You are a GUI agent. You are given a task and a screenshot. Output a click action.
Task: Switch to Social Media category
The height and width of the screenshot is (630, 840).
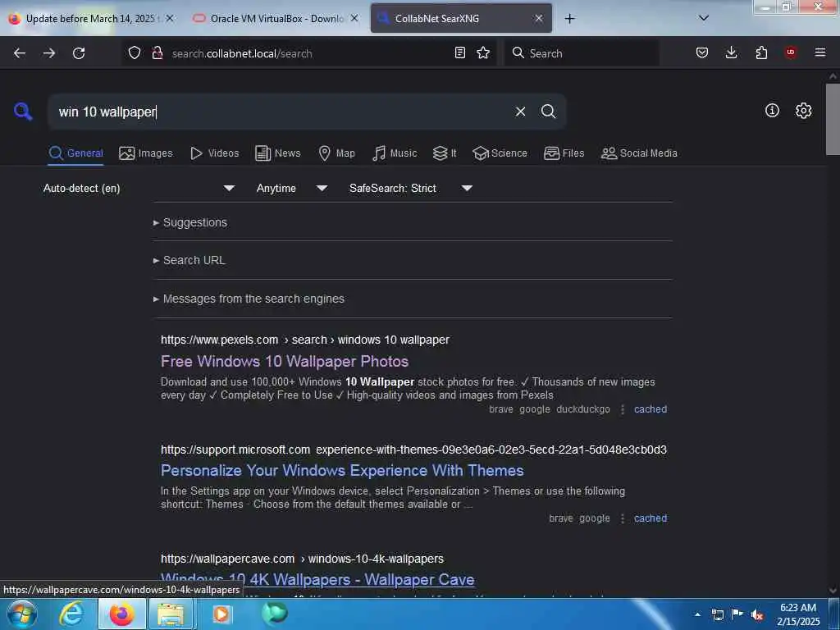639,153
